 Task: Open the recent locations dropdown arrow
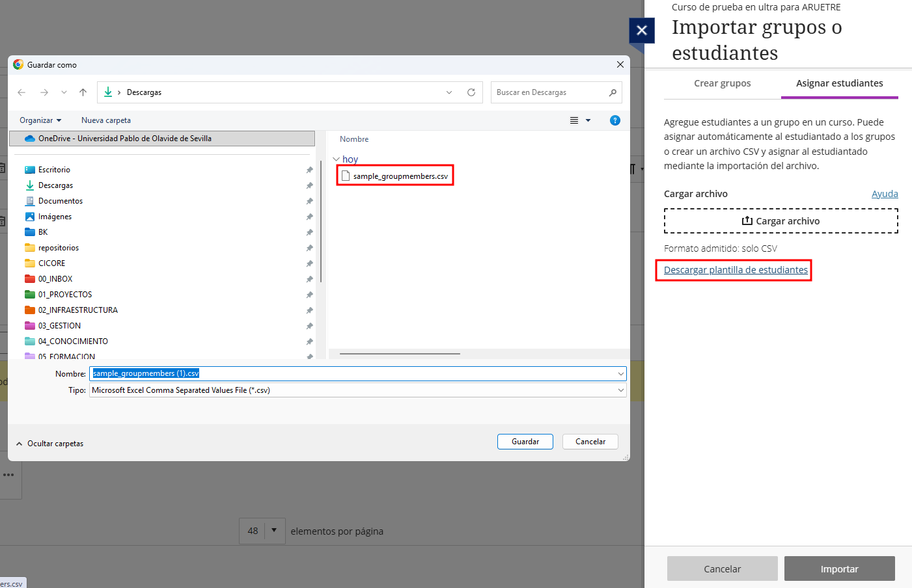point(64,92)
